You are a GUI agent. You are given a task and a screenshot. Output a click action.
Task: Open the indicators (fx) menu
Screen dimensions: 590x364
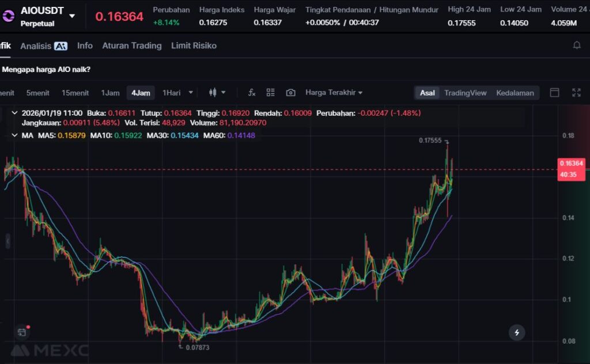(252, 93)
